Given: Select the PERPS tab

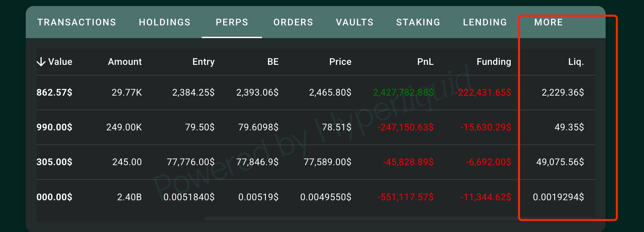Looking at the screenshot, I should click(x=232, y=22).
